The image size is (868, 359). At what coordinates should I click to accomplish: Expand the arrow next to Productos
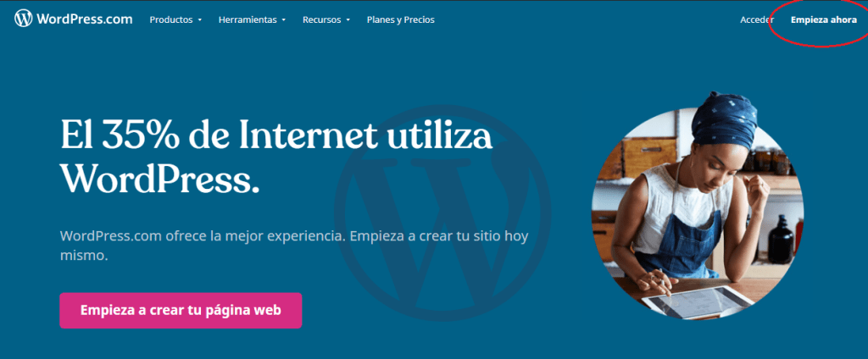[200, 20]
